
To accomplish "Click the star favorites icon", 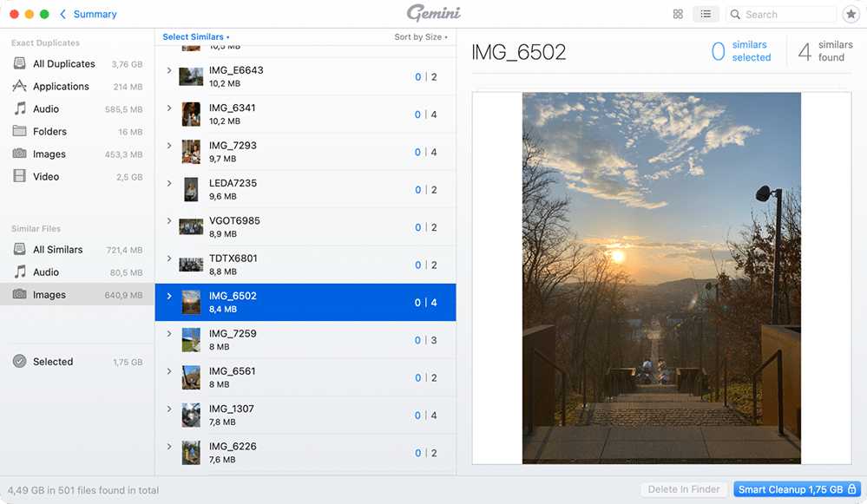I will click(851, 15).
